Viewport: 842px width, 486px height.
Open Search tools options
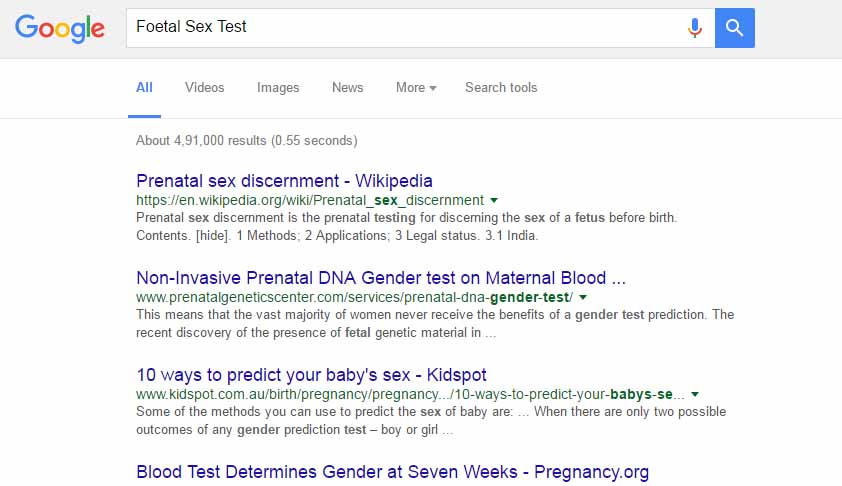(501, 88)
